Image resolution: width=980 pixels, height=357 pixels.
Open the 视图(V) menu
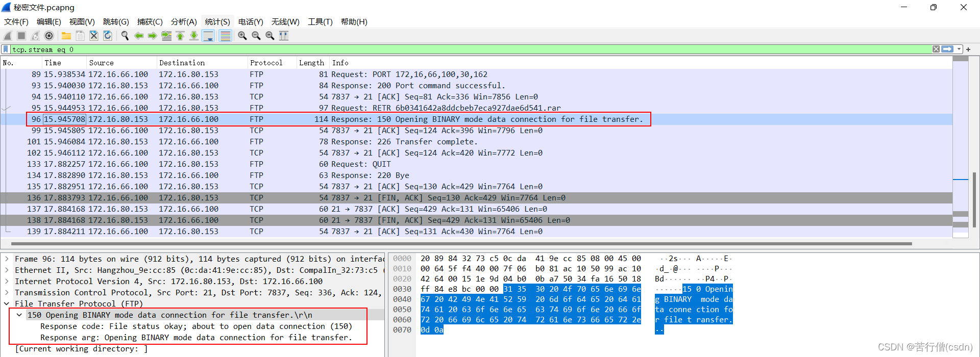(82, 22)
